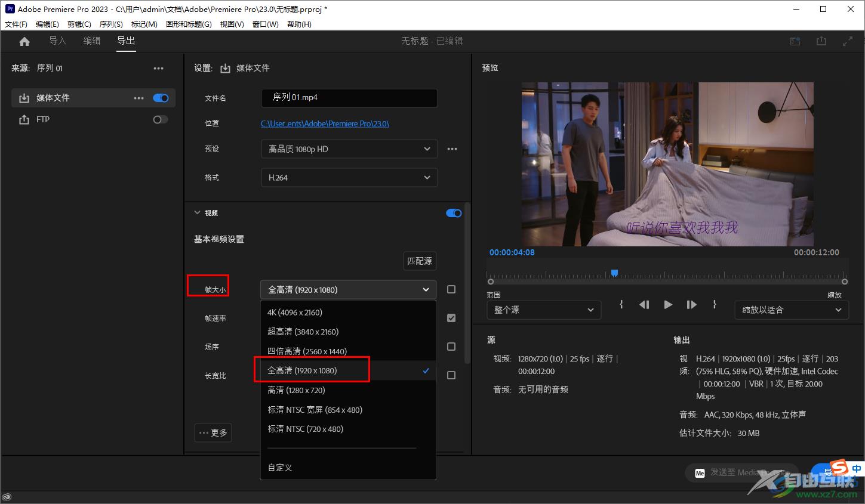Viewport: 865px width, 504px height.
Task: Click the file name field 序列 01.mp4
Action: (349, 98)
